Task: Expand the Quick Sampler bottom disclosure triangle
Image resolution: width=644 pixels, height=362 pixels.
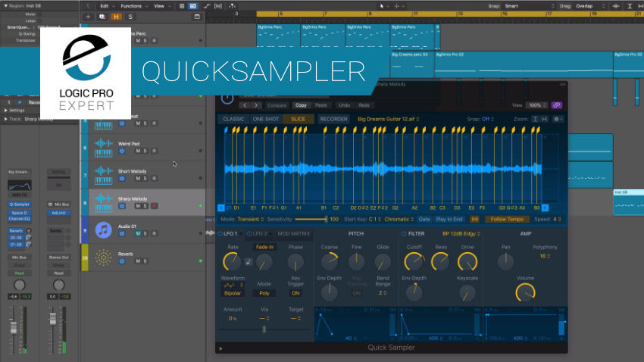Action: 221,348
